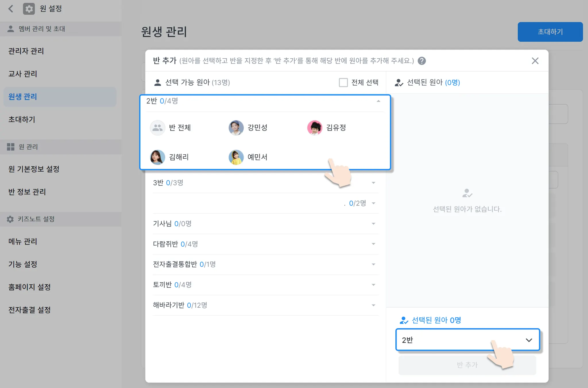Image resolution: width=588 pixels, height=388 pixels.
Task: Select 김해리's avatar
Action: point(157,157)
